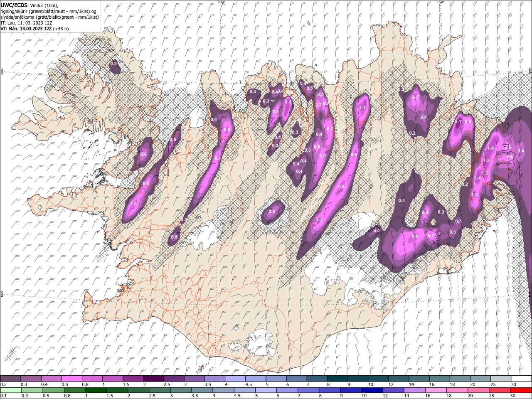Select the grey-teal 18 swatch in the snow scale
This screenshot has width=532, height=399.
(461, 379)
